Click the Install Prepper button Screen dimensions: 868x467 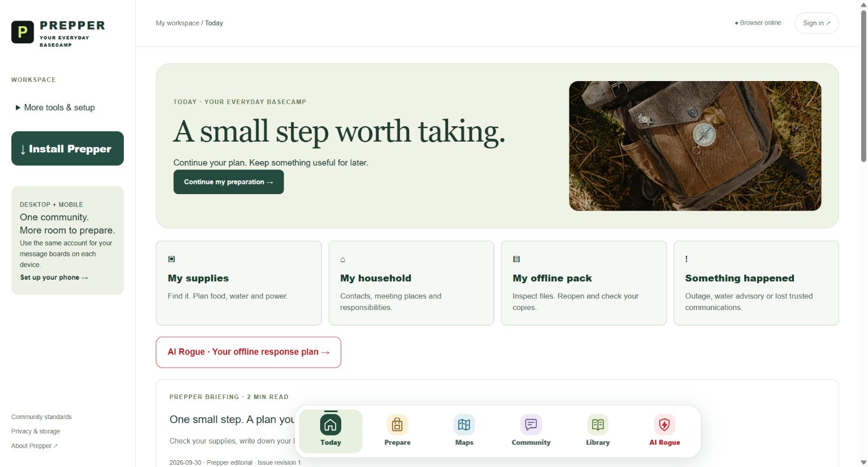pos(67,148)
